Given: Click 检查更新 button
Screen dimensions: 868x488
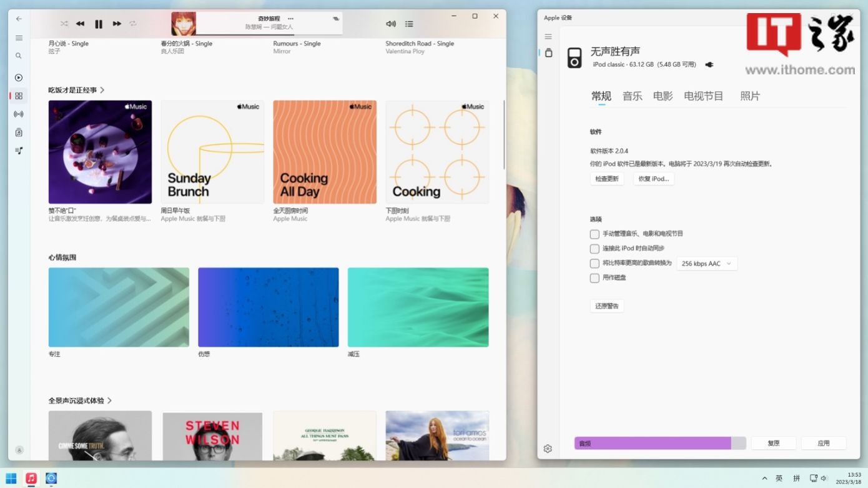Looking at the screenshot, I should (607, 179).
